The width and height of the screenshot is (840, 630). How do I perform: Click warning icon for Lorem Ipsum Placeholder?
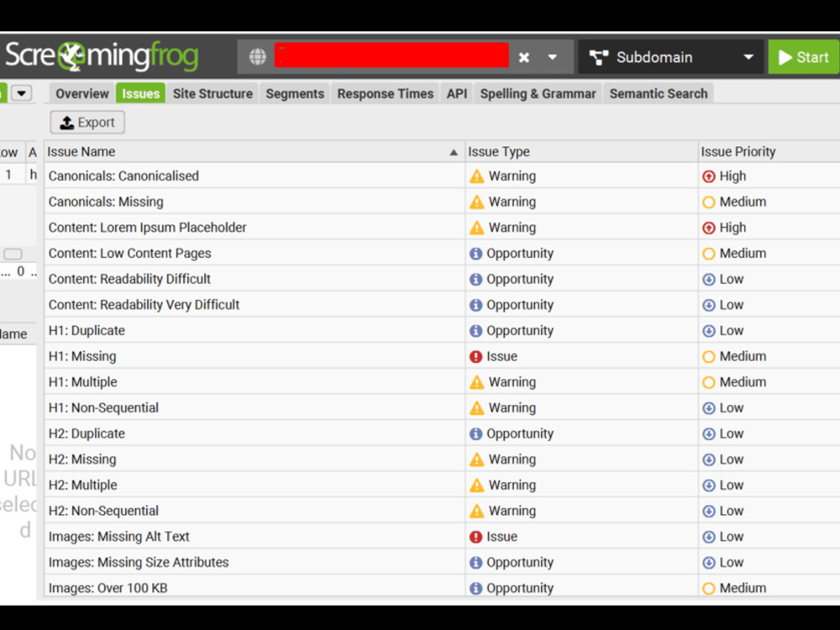coord(476,228)
